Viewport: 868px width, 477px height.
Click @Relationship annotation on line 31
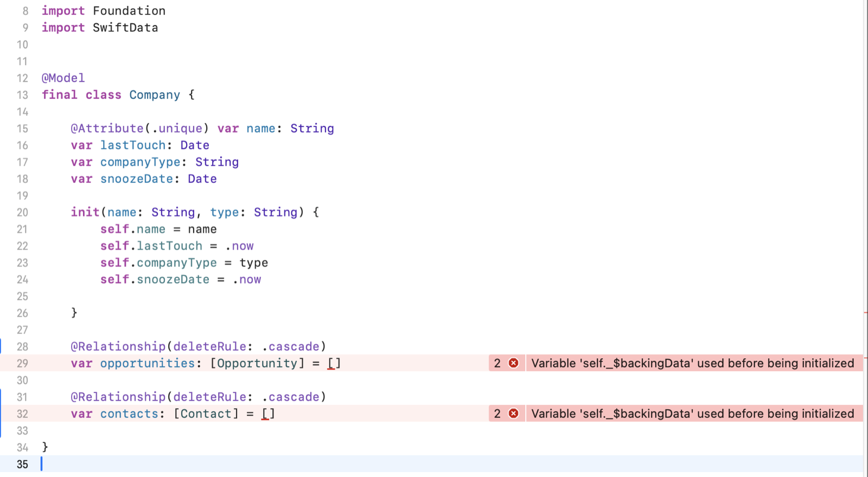coord(199,397)
